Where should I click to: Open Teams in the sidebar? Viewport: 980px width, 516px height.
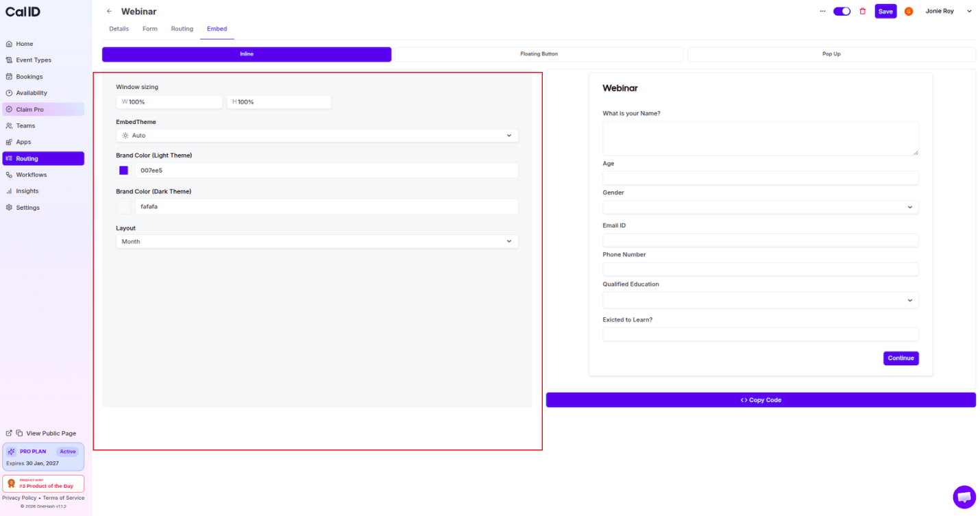tap(43, 126)
